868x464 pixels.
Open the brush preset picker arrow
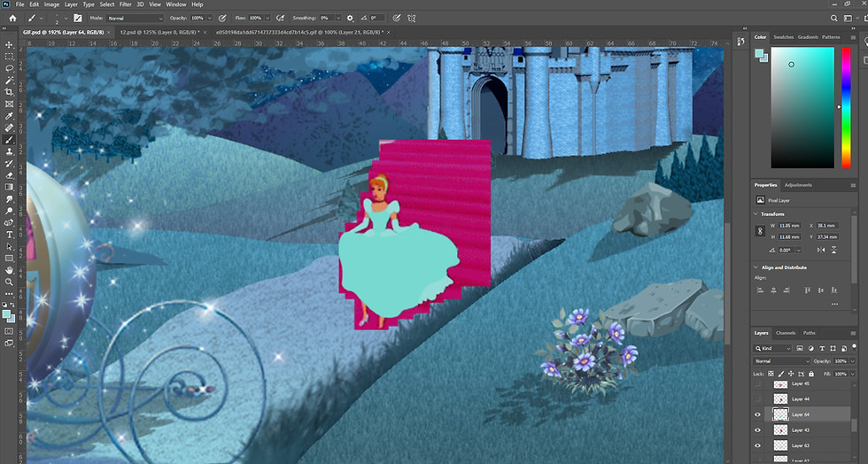[66, 18]
